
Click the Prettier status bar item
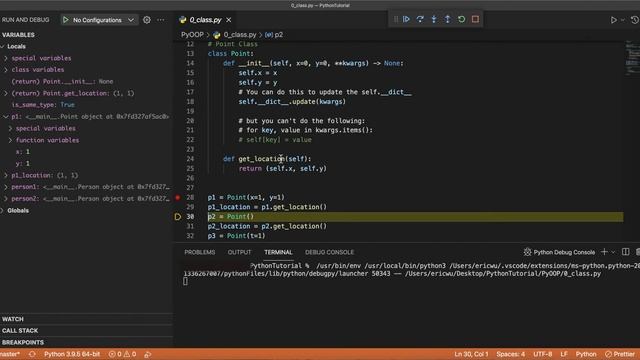click(x=620, y=354)
